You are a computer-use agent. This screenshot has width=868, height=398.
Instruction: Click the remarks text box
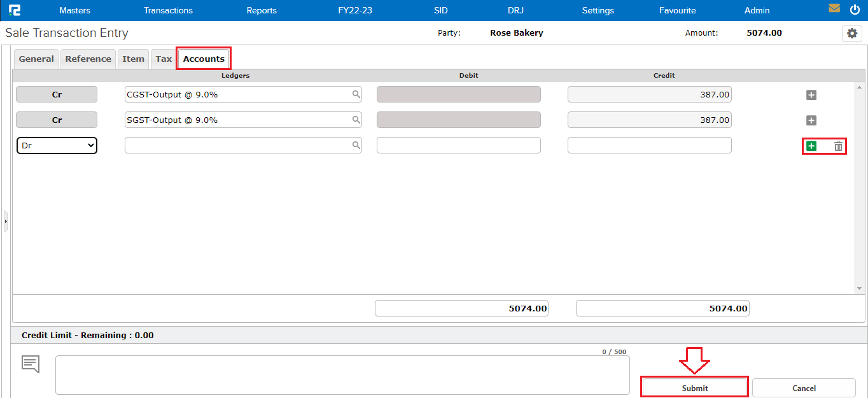point(342,374)
